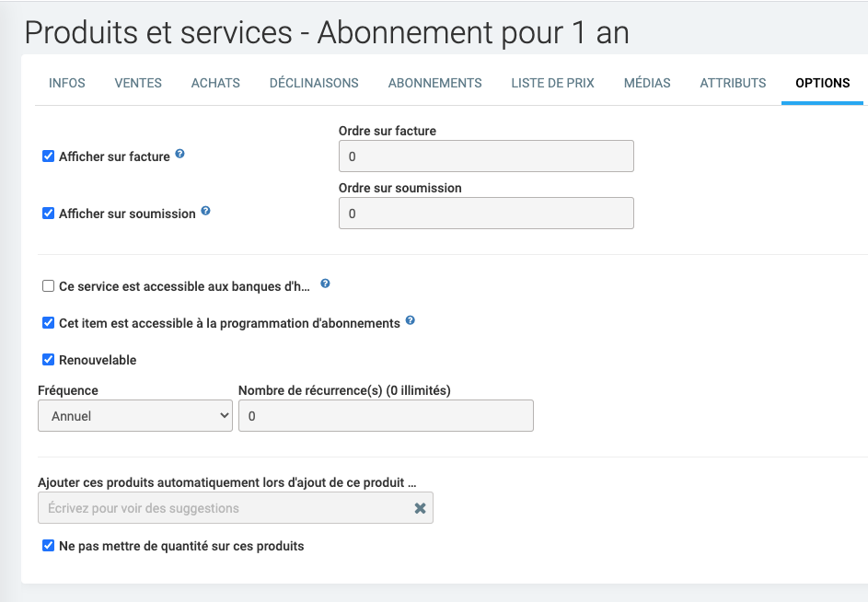Open the Fréquence dropdown set to Annuel

135,416
